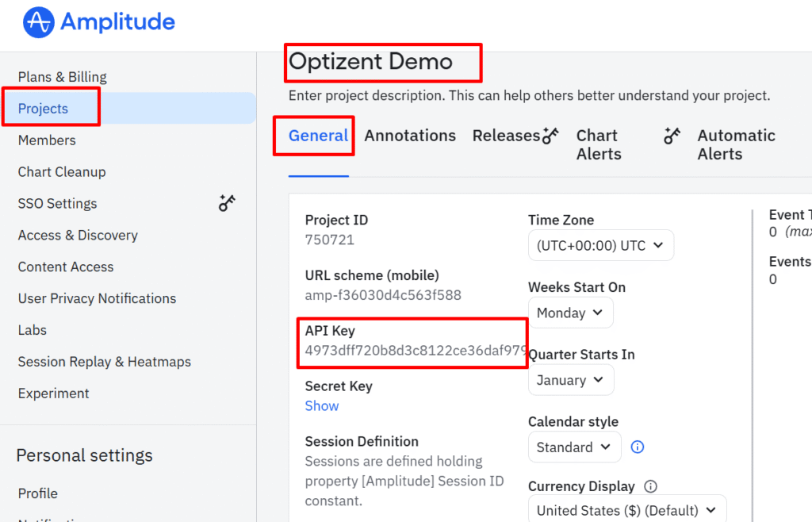Show the Secret Key
This screenshot has width=812, height=522.
[322, 405]
